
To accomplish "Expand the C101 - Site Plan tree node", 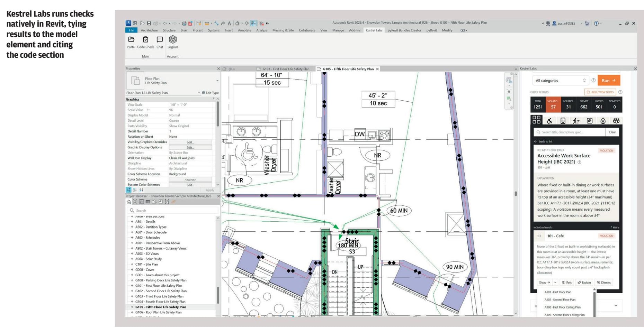I will pyautogui.click(x=132, y=265).
